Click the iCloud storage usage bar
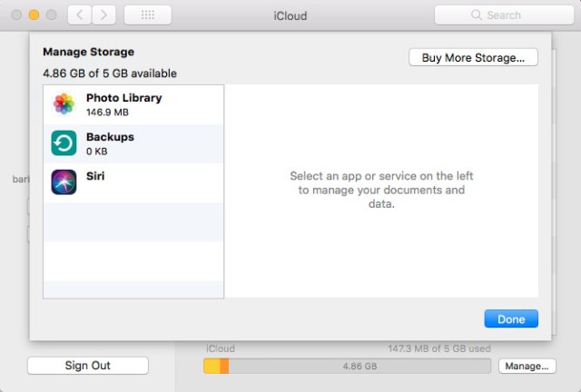The width and height of the screenshot is (581, 392). coord(347,366)
